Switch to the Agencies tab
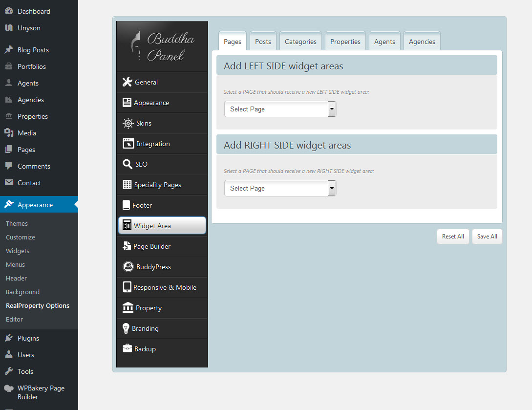 [422, 42]
